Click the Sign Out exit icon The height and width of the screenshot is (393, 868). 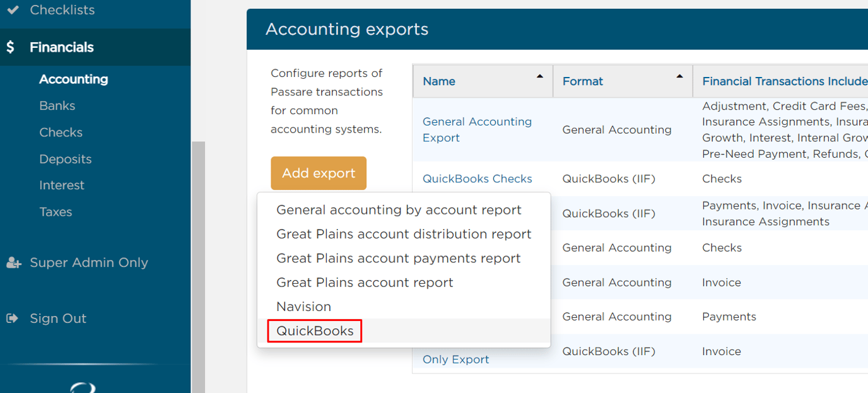pos(13,318)
